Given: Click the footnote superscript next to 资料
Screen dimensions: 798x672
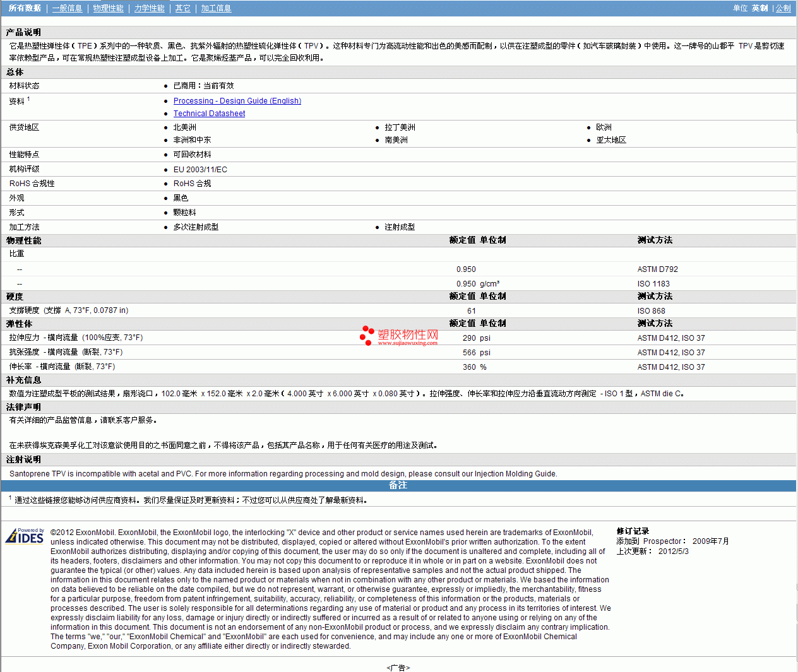Looking at the screenshot, I should 28,99.
